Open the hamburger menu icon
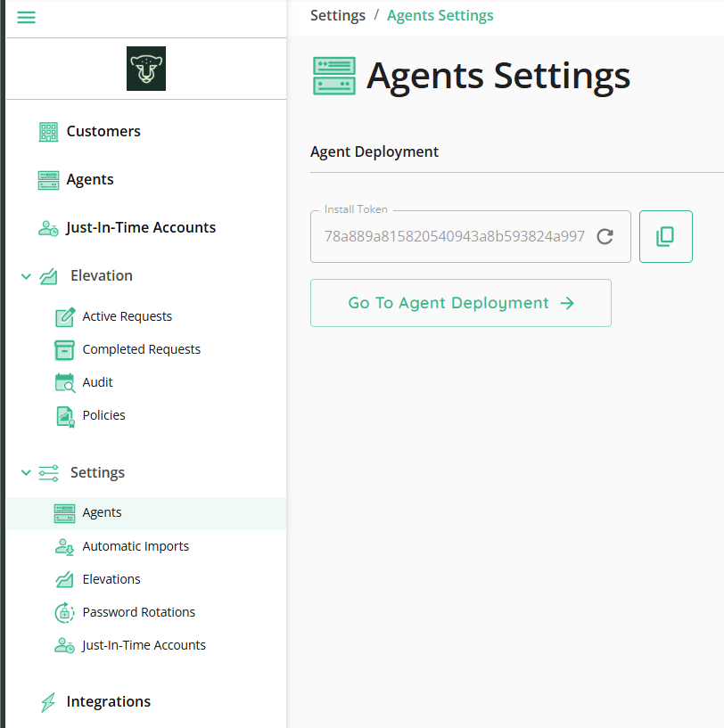 pos(26,17)
